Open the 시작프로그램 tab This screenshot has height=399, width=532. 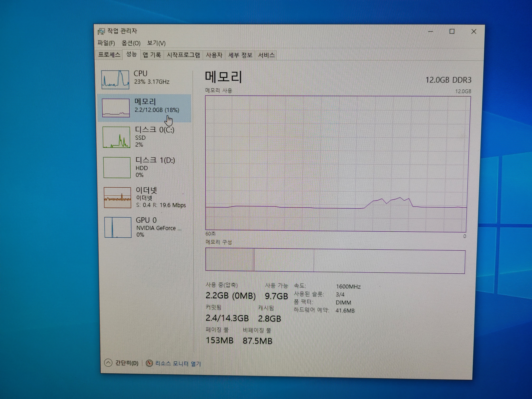click(183, 55)
